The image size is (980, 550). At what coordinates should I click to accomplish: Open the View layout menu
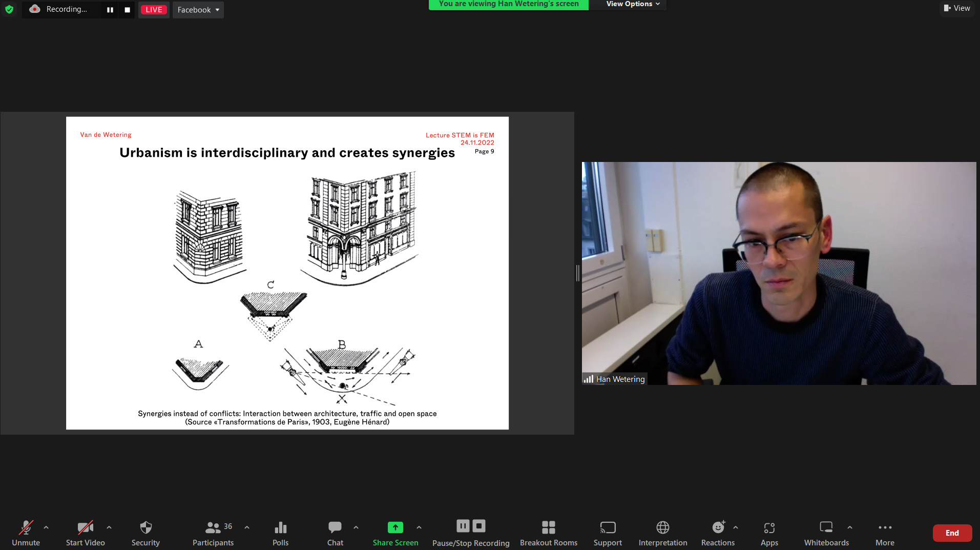[956, 8]
